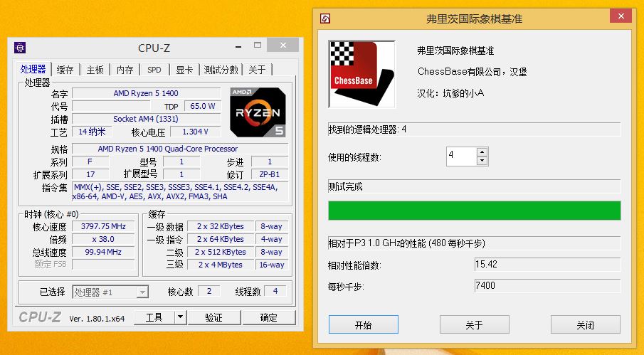This screenshot has height=355, width=644.
Task: Switch to the 缓存 tab in CPU-Z
Action: (x=65, y=70)
